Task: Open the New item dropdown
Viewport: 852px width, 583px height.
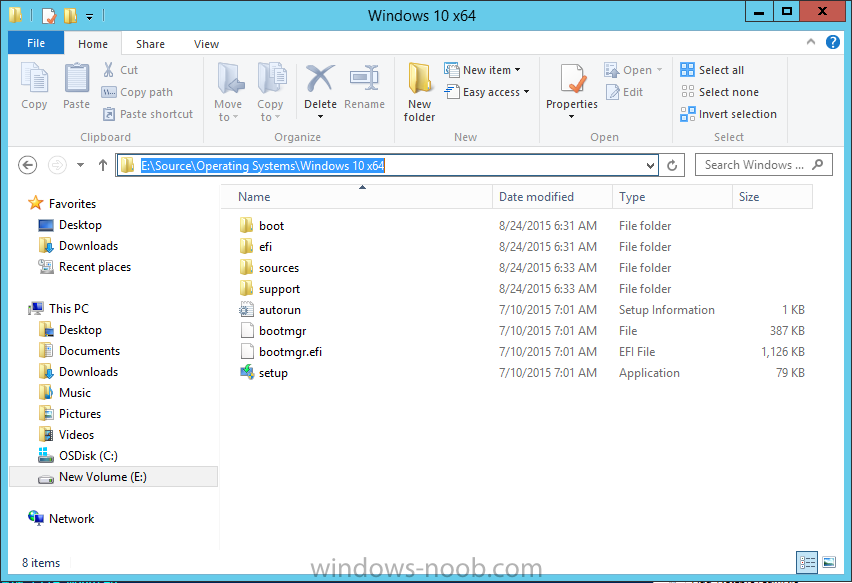Action: coord(483,70)
